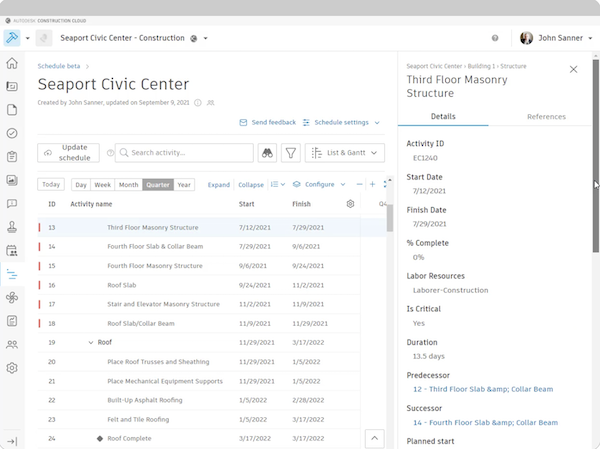Image resolution: width=600 pixels, height=449 pixels.
Task: Click the binoculars find icon
Action: [267, 153]
